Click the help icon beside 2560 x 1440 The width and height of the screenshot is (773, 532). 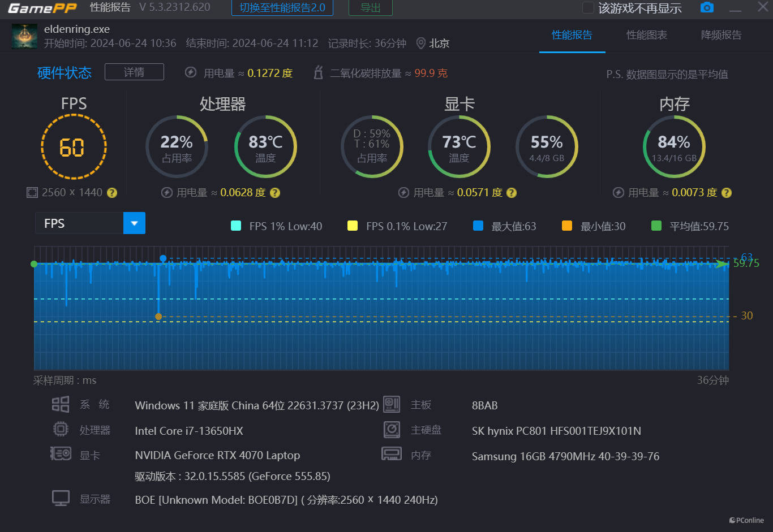(112, 193)
